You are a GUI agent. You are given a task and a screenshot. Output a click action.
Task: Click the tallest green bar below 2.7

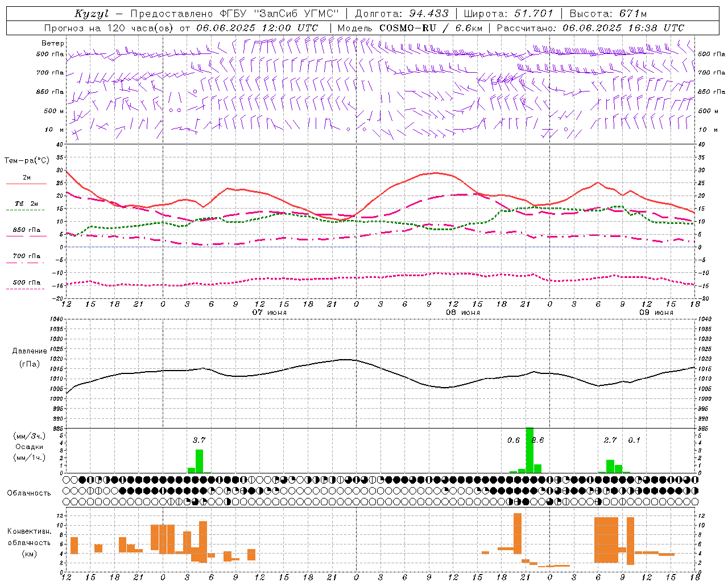click(x=610, y=466)
